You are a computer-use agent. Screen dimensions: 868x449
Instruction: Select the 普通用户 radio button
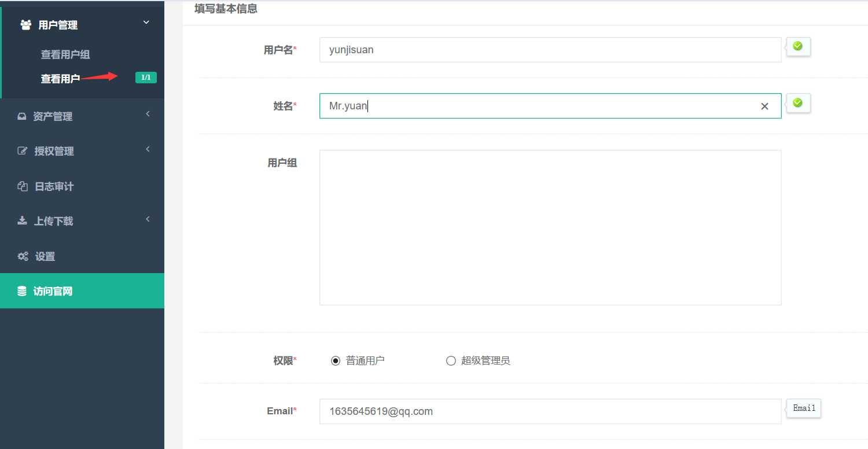tap(336, 360)
